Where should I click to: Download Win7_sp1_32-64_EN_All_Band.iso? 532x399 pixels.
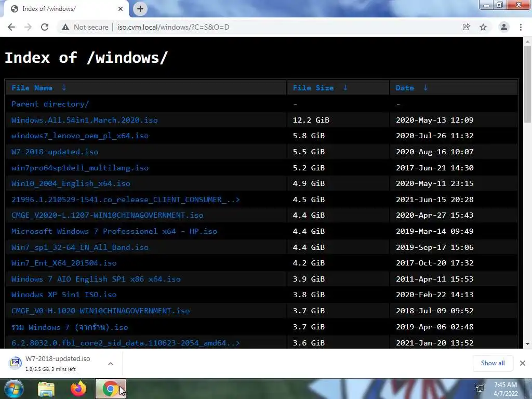(79, 247)
